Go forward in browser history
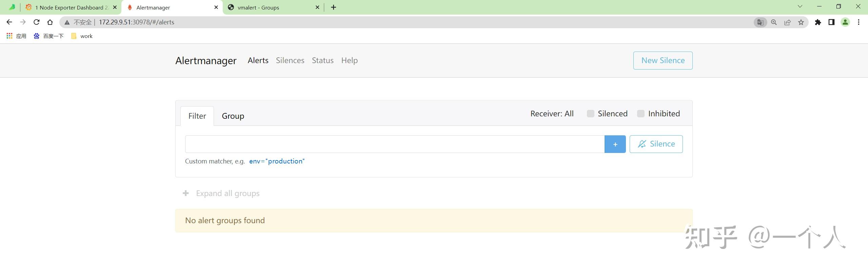 23,22
